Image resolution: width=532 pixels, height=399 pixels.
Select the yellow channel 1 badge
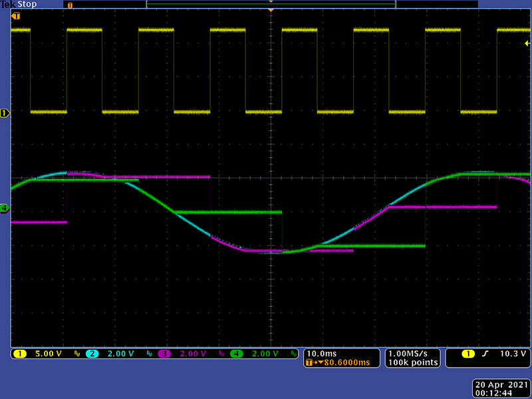[18, 354]
